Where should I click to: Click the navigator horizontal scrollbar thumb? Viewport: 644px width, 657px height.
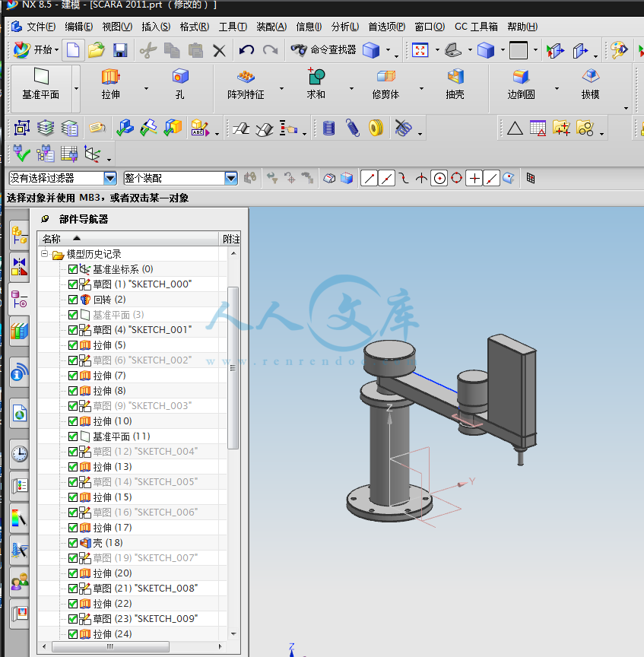(110, 646)
